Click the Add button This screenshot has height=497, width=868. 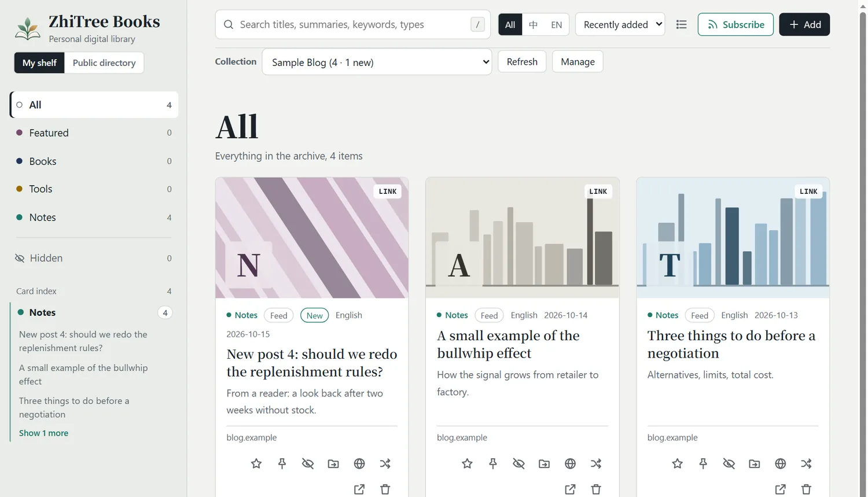804,24
